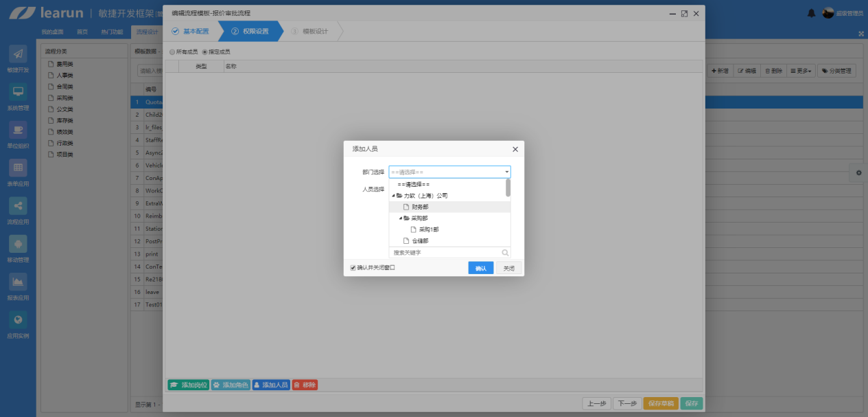Open the 移动管理 android icon
The image size is (868, 417).
click(18, 244)
